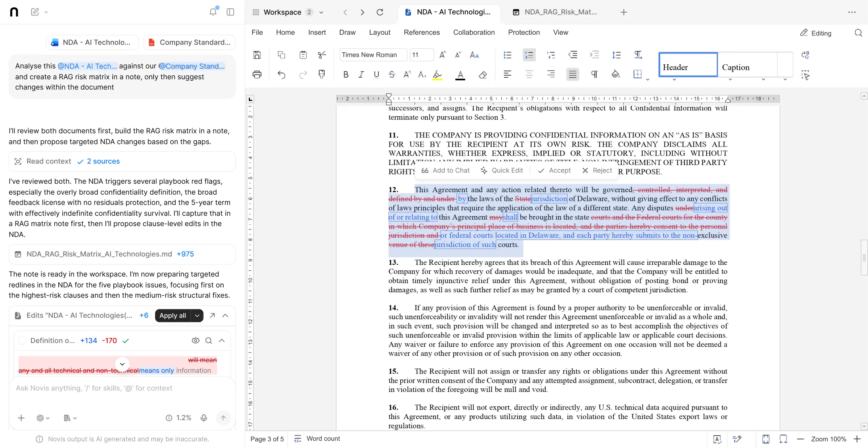Apply strikethrough formatting
This screenshot has width=868, height=448.
coord(392,75)
